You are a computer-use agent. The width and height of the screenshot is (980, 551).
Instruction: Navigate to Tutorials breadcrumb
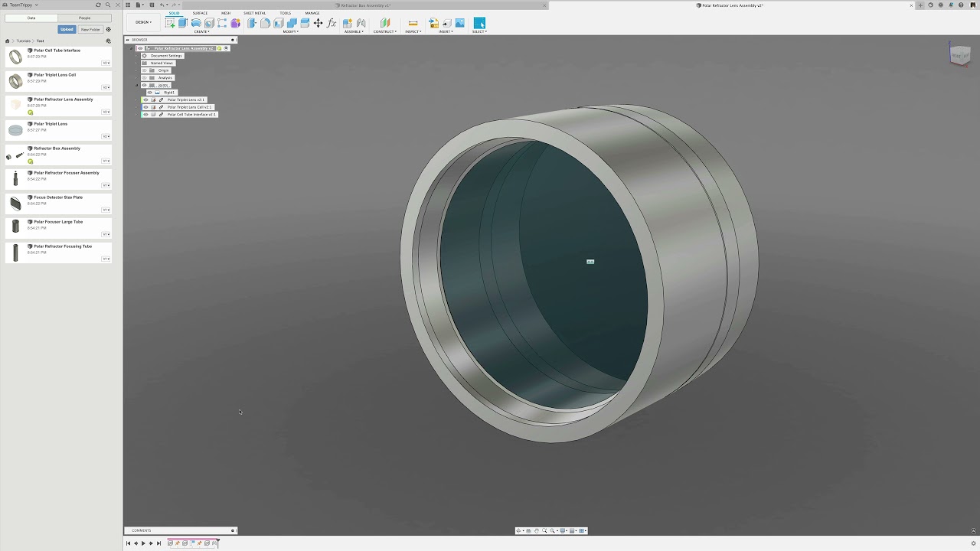point(24,41)
